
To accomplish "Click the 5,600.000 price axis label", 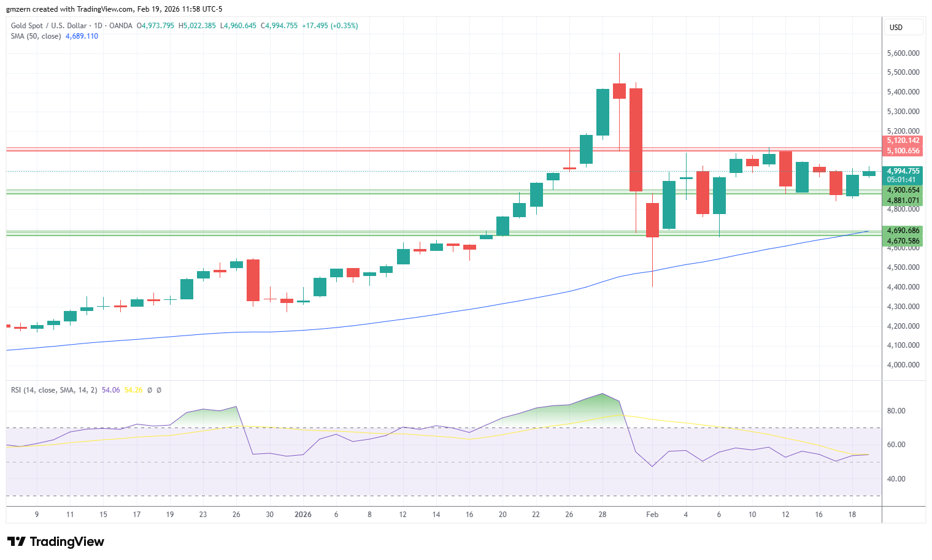I will [903, 53].
